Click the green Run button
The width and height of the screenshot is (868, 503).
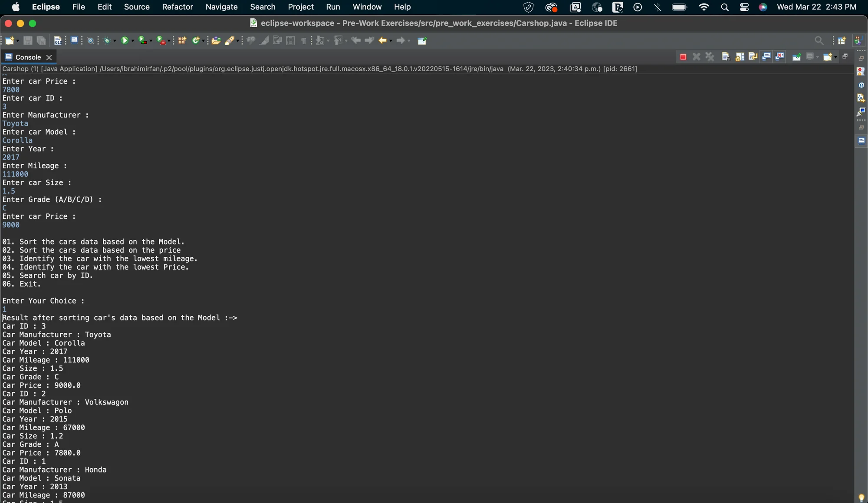(x=125, y=40)
